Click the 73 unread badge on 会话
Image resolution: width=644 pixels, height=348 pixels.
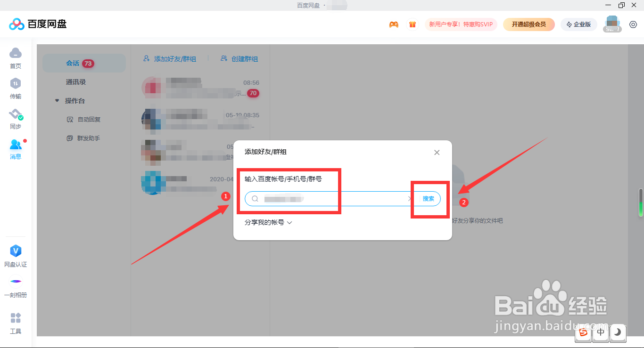point(88,63)
